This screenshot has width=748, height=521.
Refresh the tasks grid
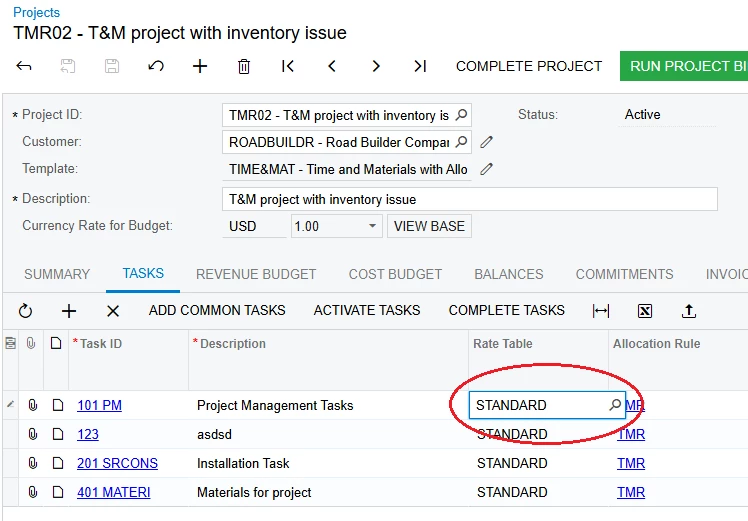tap(25, 311)
